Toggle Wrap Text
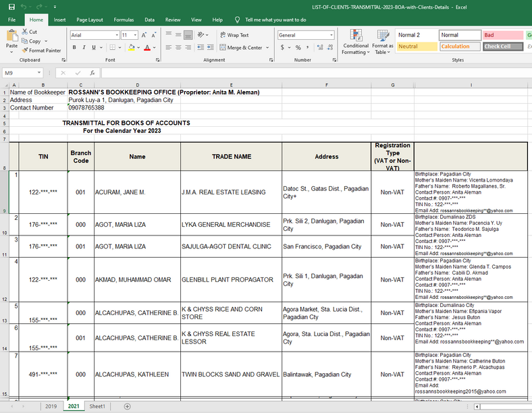 coord(234,35)
